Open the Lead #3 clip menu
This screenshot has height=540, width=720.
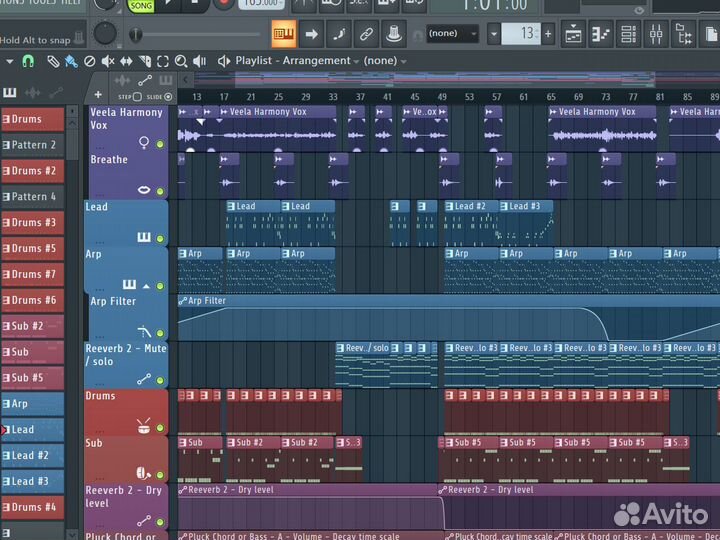[x=504, y=206]
